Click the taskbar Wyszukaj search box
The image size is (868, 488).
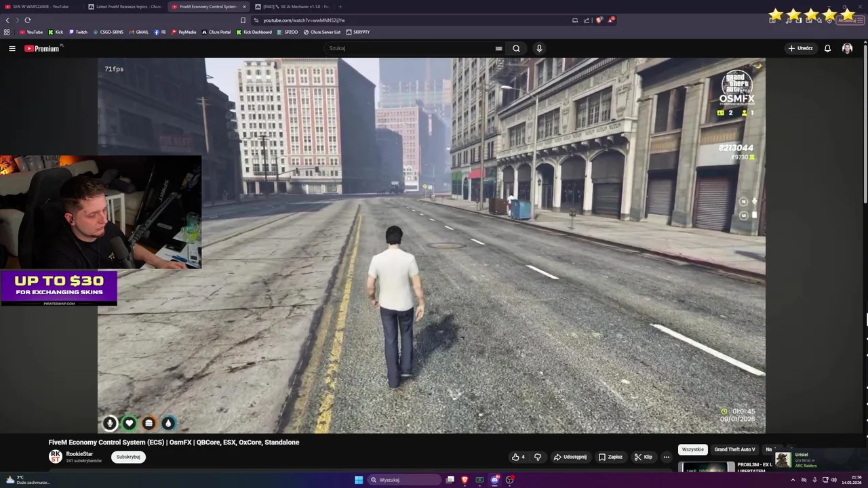405,480
